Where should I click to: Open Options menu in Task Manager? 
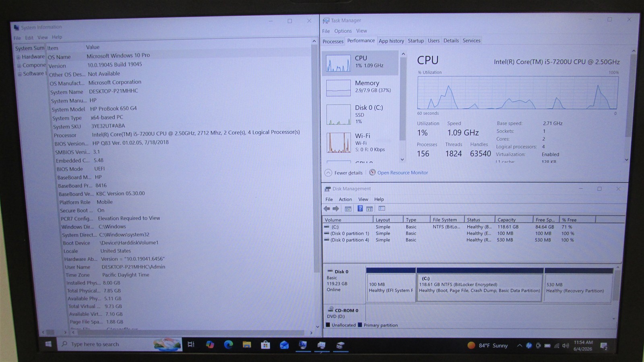(x=343, y=31)
